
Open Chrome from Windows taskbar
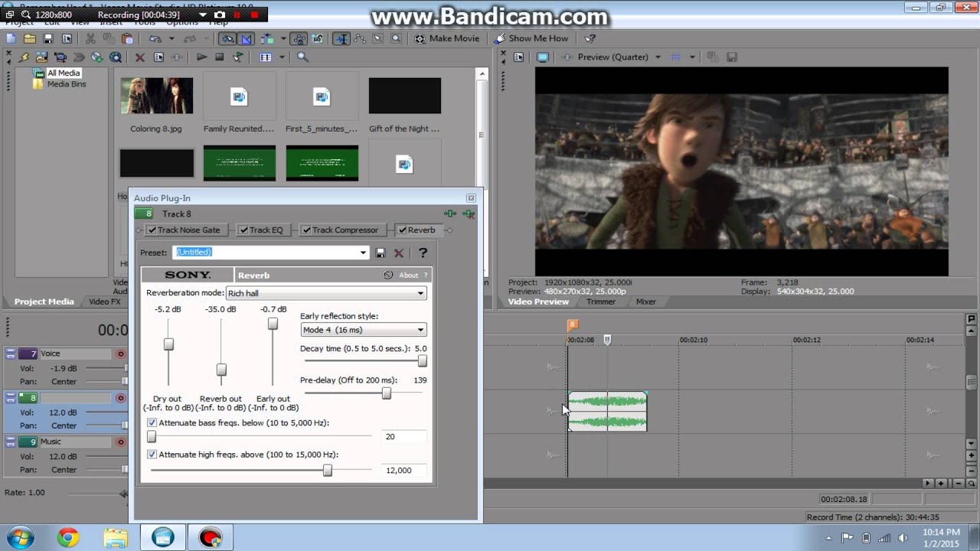[68, 538]
